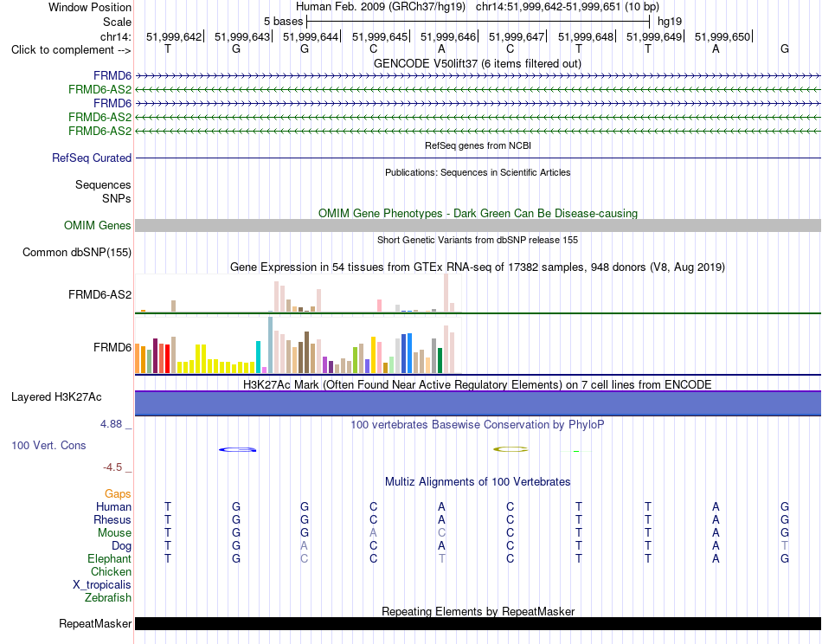822x644 pixels.
Task: Click the FRMD6-AS2 GTEx expression bar chart
Action: [x=299, y=293]
